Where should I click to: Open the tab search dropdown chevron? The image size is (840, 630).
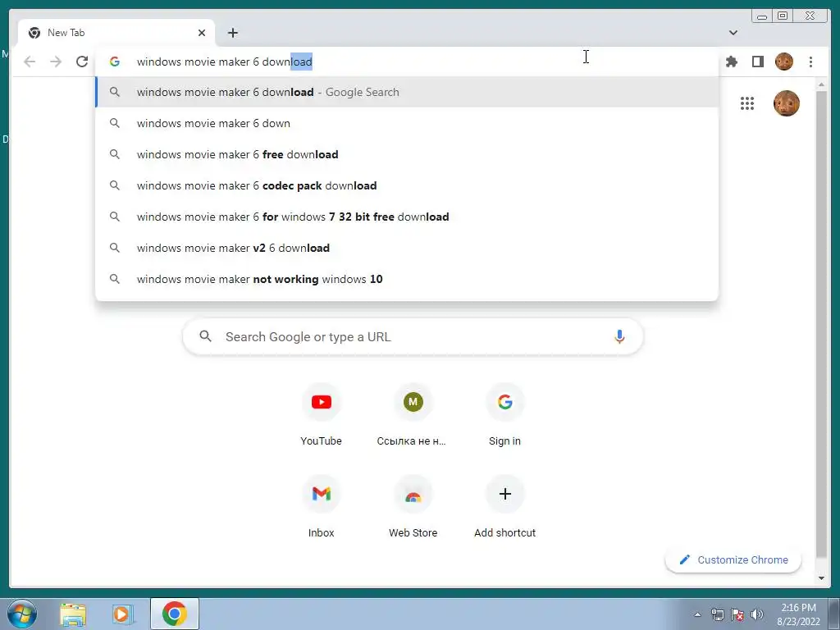point(733,33)
